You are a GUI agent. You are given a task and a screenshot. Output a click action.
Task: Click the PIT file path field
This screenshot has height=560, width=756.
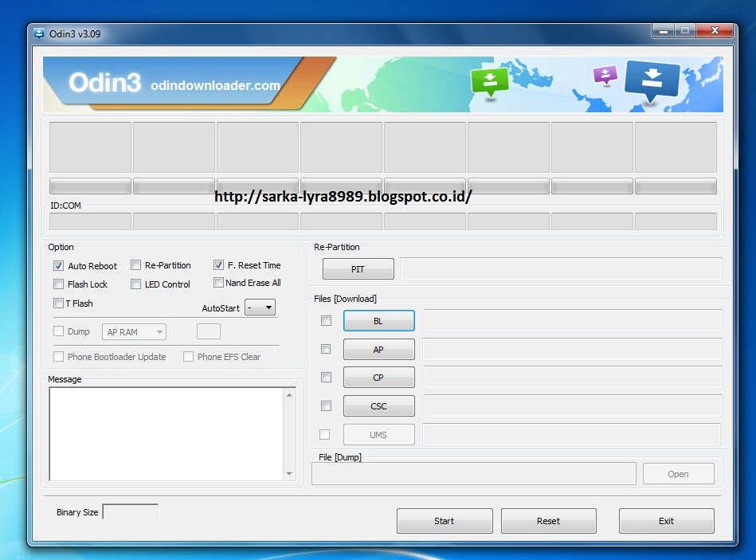click(x=561, y=268)
